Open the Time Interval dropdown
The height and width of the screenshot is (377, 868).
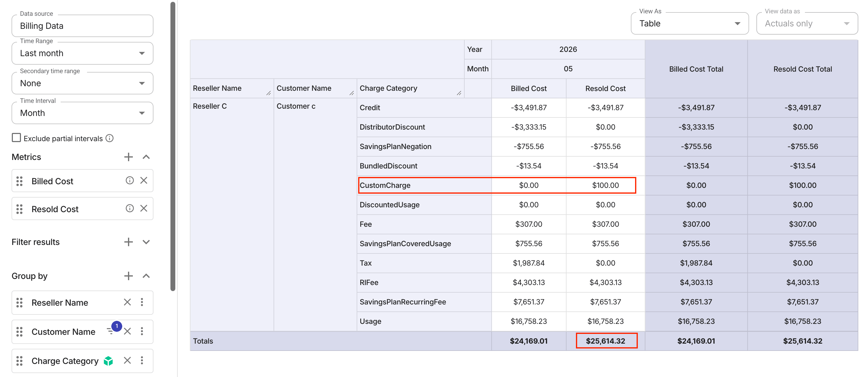pos(82,113)
